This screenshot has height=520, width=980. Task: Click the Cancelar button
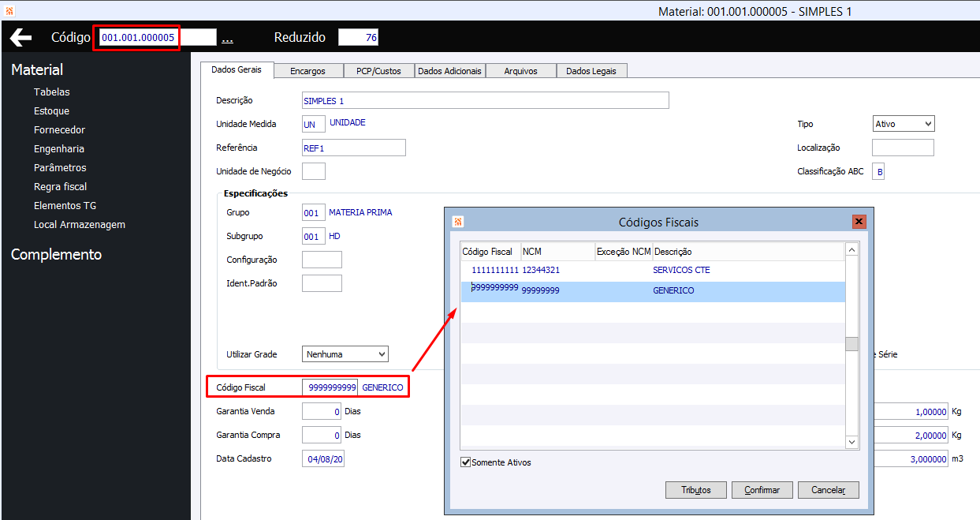[x=828, y=490]
